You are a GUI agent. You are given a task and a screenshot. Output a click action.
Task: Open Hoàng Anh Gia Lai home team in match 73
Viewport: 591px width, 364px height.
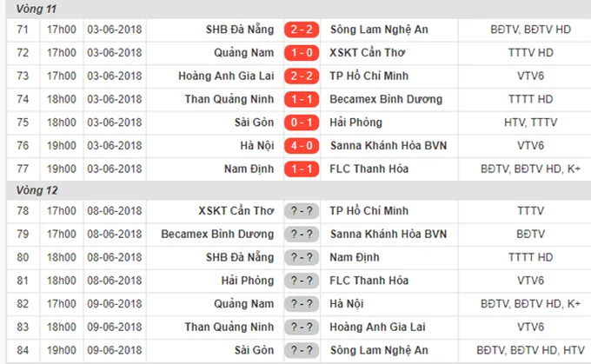pyautogui.click(x=226, y=76)
